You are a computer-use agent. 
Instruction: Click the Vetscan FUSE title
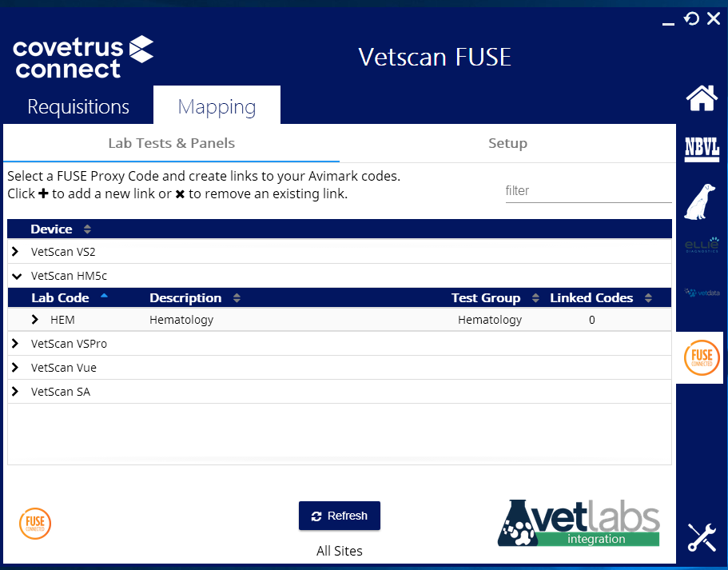tap(435, 57)
